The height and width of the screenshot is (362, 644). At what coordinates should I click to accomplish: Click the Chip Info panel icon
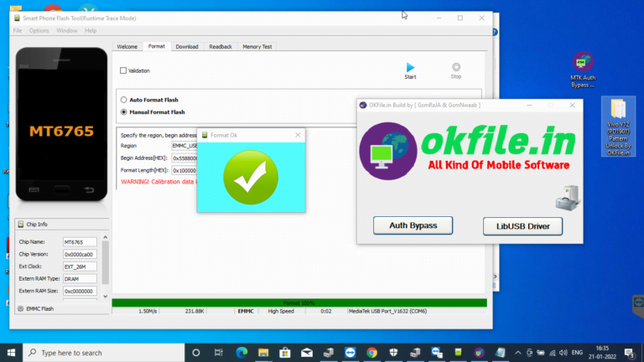point(20,224)
